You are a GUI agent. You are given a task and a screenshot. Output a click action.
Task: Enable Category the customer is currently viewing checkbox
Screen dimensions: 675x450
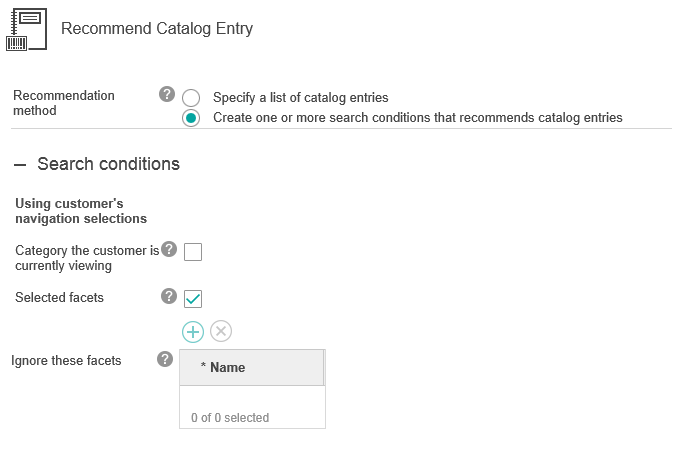(x=193, y=252)
